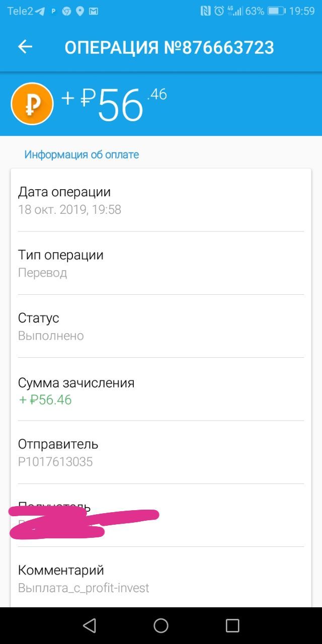Screen dimensions: 322x644
Task: Tap the location pin status icon
Action: (79, 11)
